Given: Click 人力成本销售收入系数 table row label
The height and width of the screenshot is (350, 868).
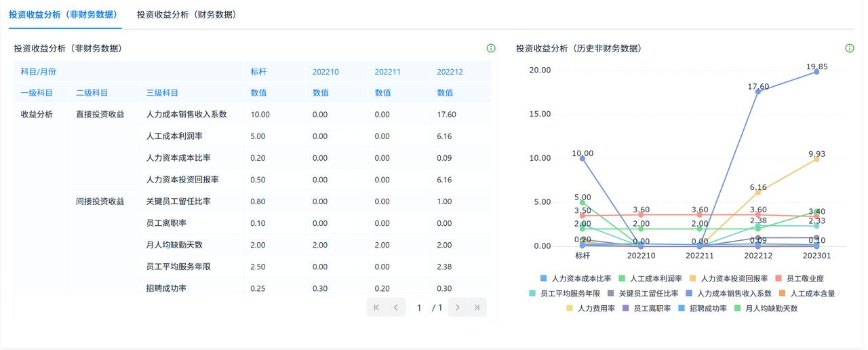Looking at the screenshot, I should [x=186, y=115].
